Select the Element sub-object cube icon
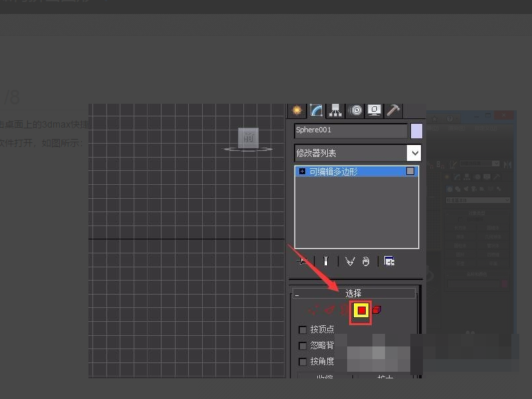532x399 pixels. coord(376,309)
